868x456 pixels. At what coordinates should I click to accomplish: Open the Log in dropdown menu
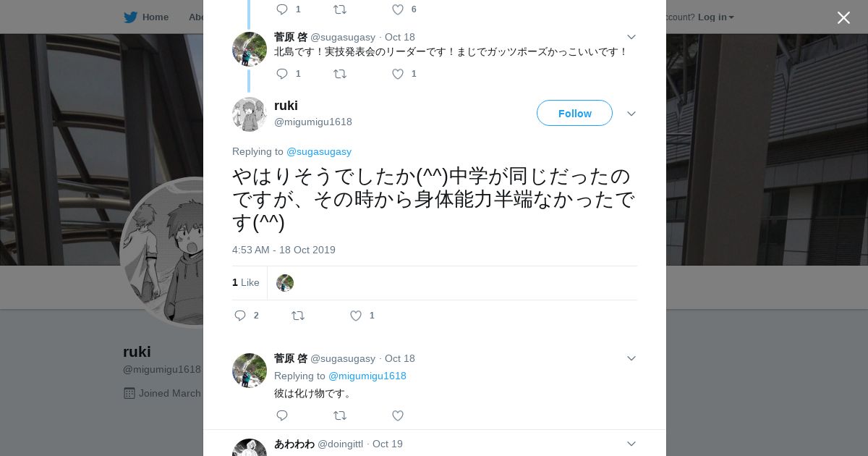[x=715, y=17]
